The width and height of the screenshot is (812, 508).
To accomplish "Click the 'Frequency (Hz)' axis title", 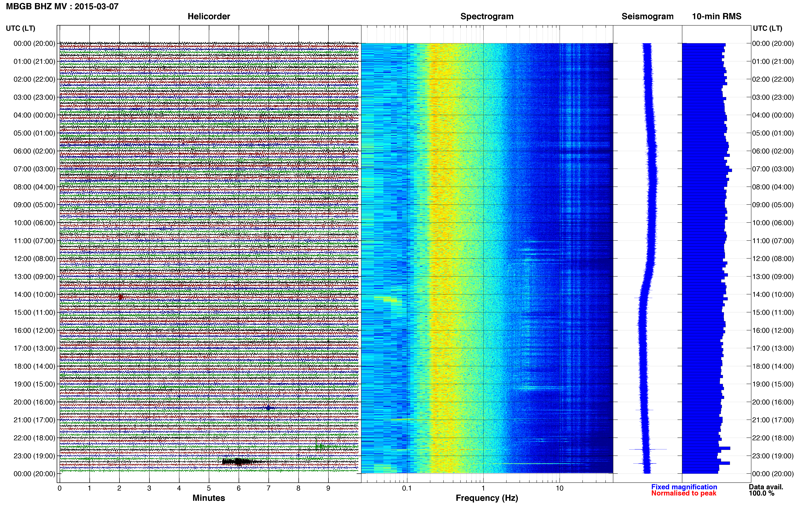I will [x=487, y=498].
